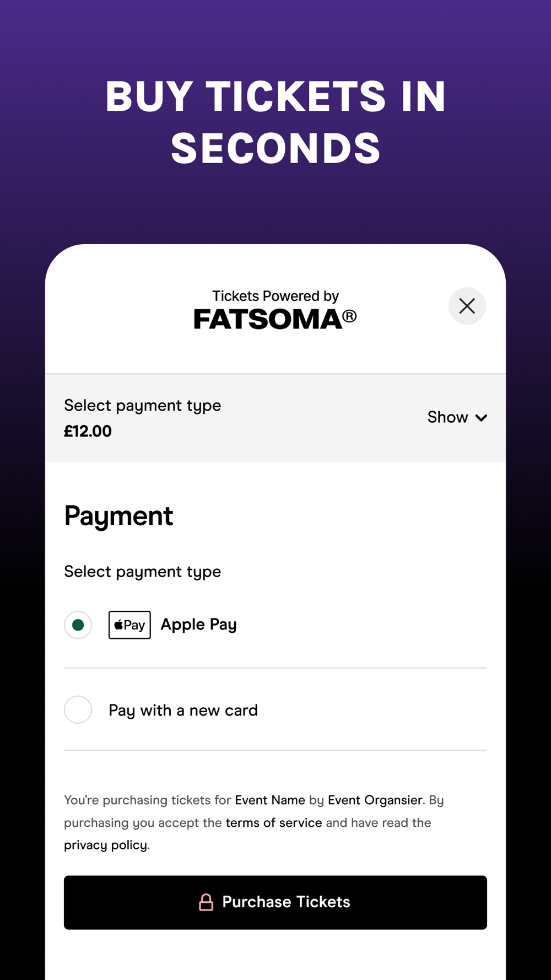The image size is (551, 980).
Task: Expand order summary with Show chevron
Action: [481, 418]
